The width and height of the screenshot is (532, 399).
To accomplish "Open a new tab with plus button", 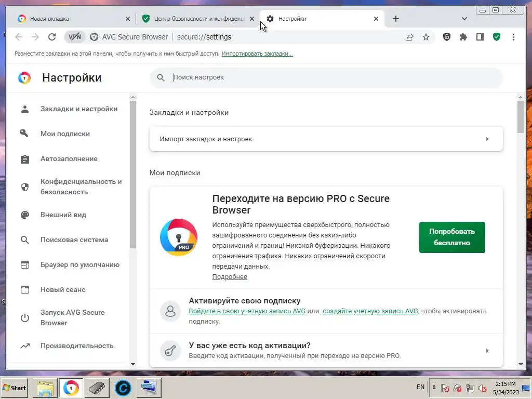I will coord(395,19).
